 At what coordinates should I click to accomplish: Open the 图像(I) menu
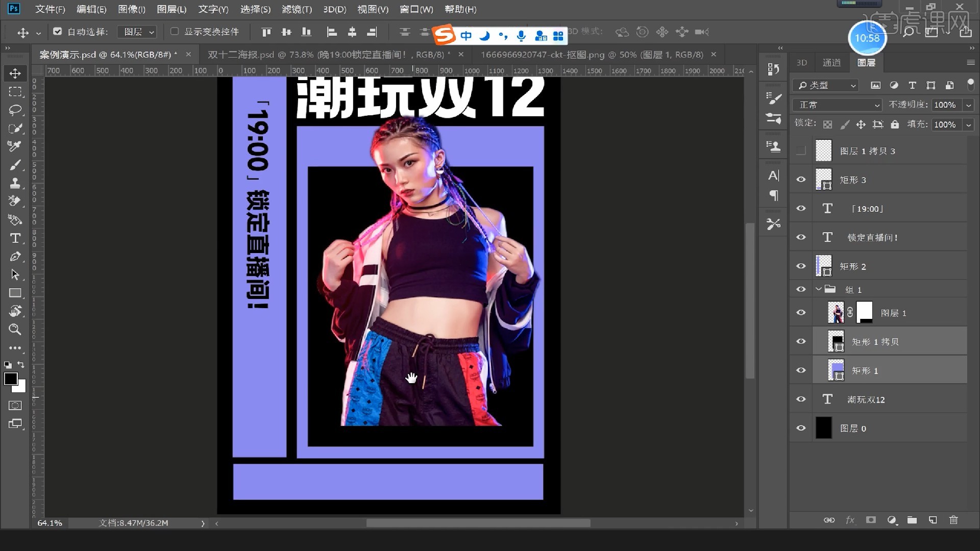132,9
